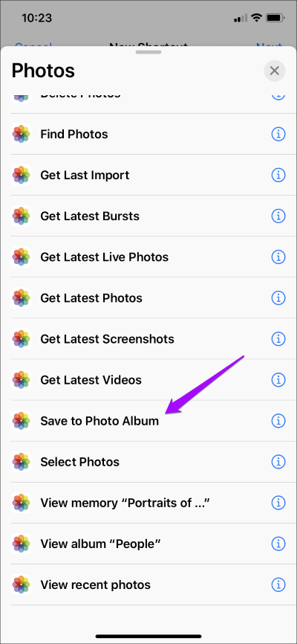This screenshot has width=297, height=644.
Task: Click the Photos icon next to Select Photos
Action: (x=22, y=462)
